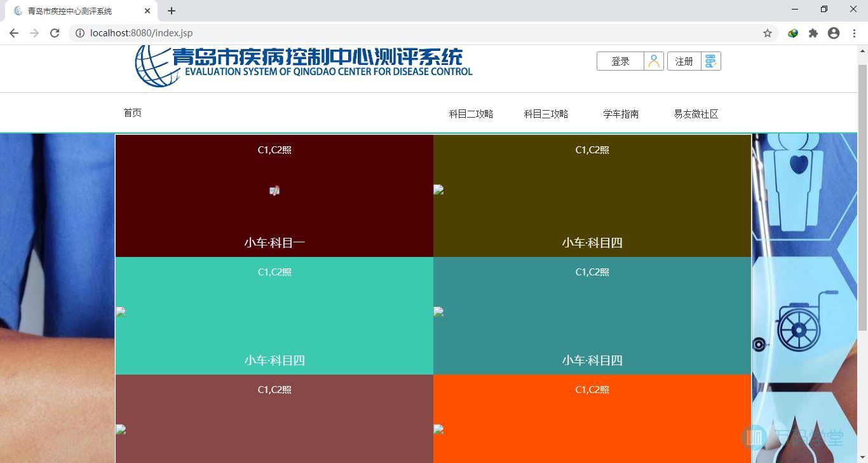The height and width of the screenshot is (463, 868).
Task: Bookmark this page with the star icon
Action: (x=768, y=33)
